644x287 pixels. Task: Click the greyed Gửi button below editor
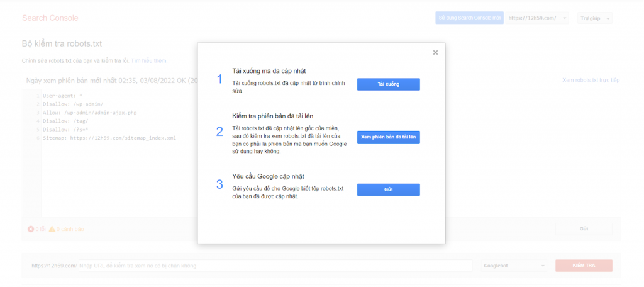[584, 228]
